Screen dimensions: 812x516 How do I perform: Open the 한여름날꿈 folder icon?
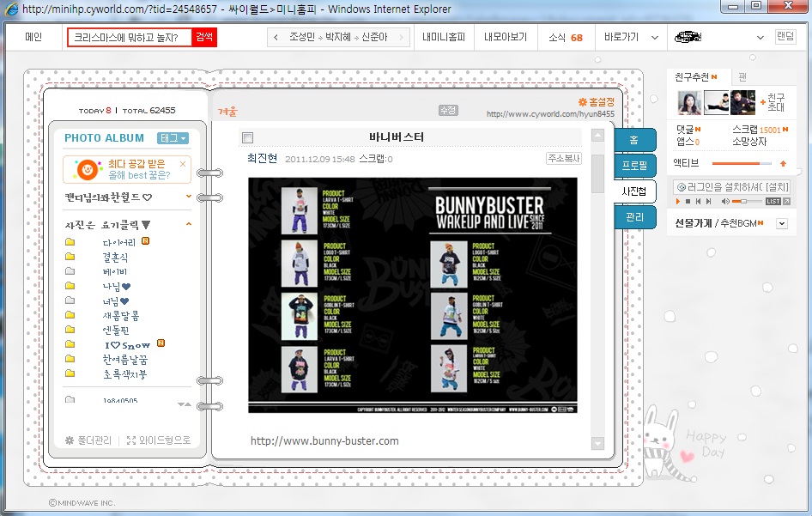70,358
